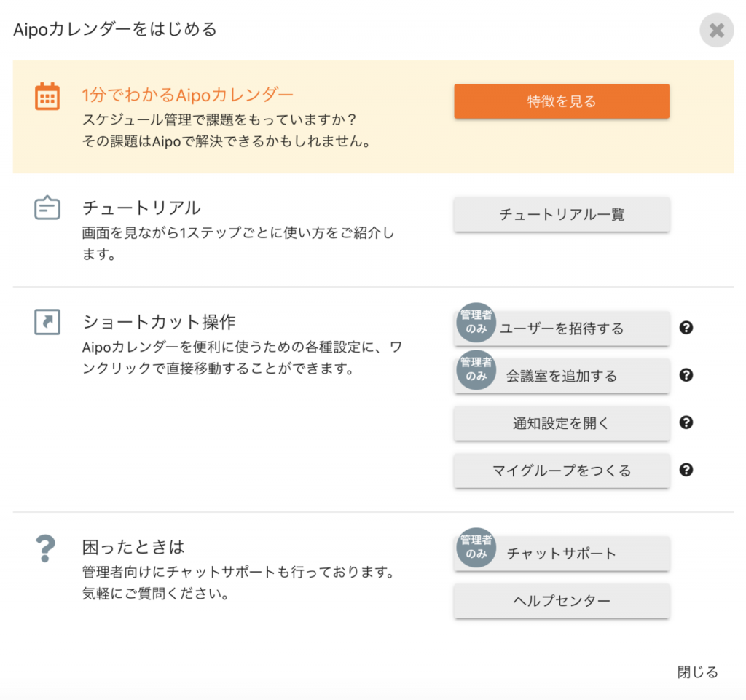Click 1分でわかるAipoカレンダー heading
This screenshot has width=746, height=700.
(187, 95)
